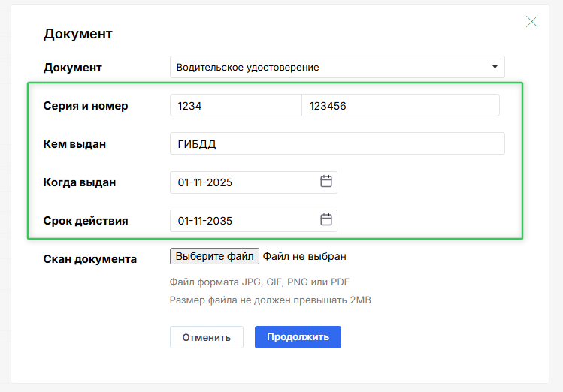Click the file format hint about JPG, GIF, PNG
The width and height of the screenshot is (563, 392).
pos(259,282)
